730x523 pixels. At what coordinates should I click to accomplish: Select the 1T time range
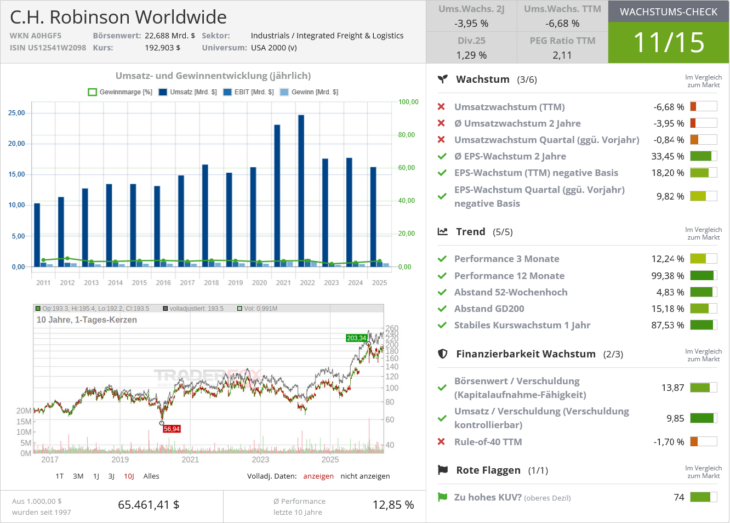coord(60,476)
